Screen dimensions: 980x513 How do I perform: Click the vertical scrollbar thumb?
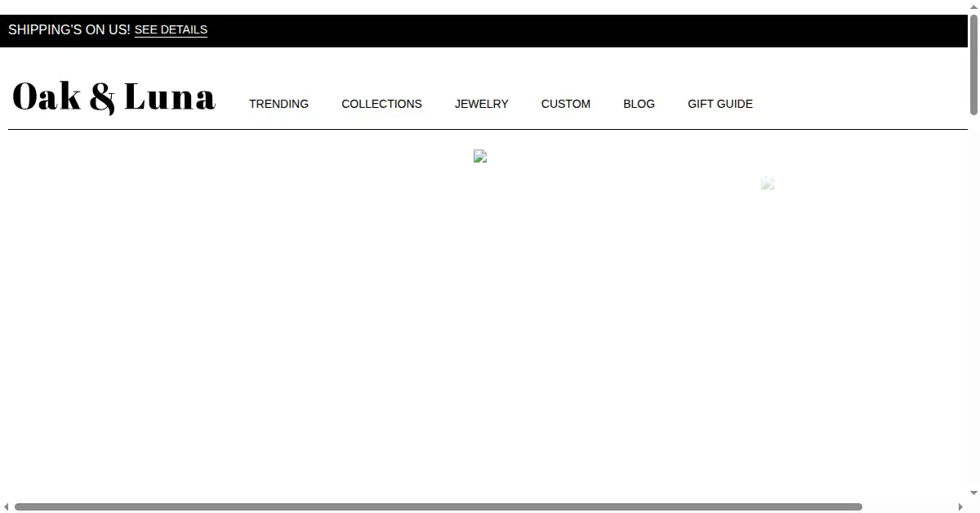(x=973, y=65)
